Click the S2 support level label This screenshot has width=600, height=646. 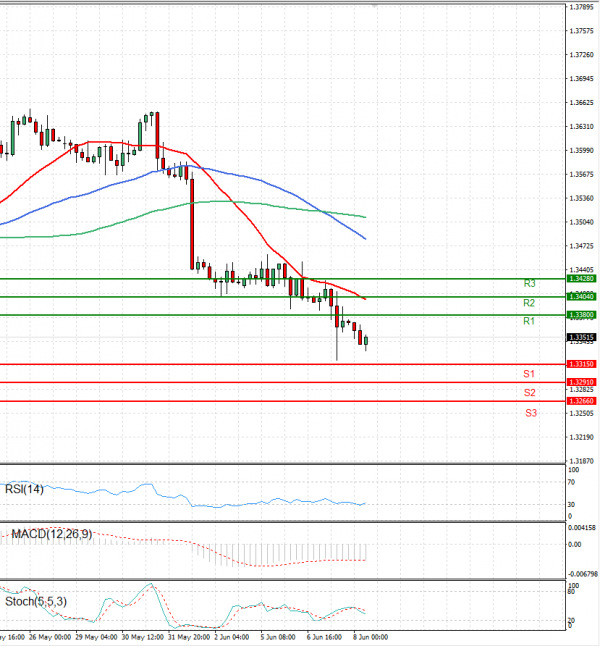tap(529, 393)
